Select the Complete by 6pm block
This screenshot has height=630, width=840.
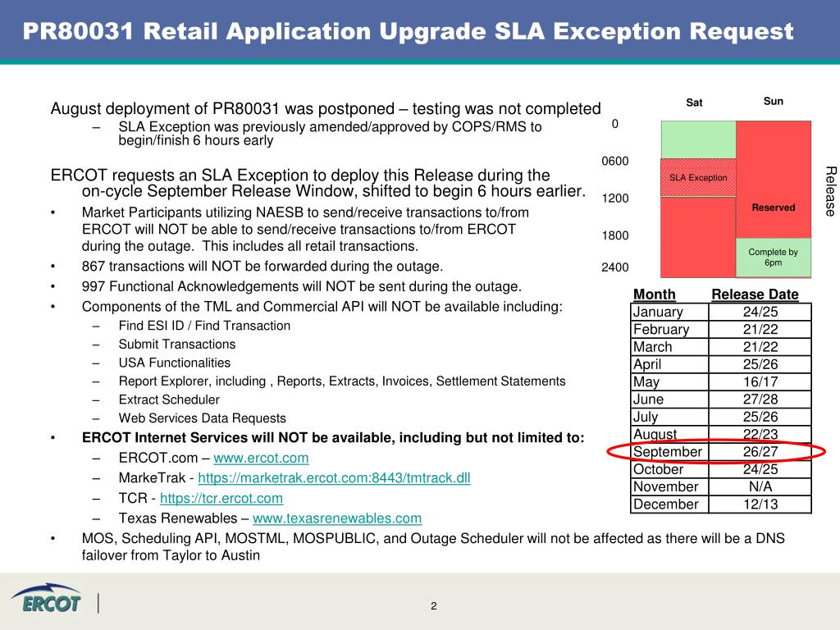tap(773, 257)
